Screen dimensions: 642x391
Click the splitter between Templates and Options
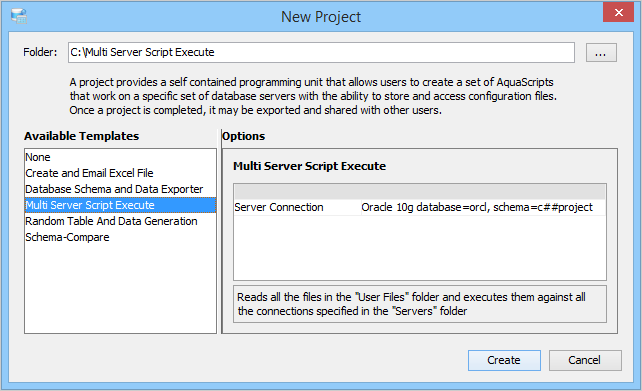(x=219, y=232)
